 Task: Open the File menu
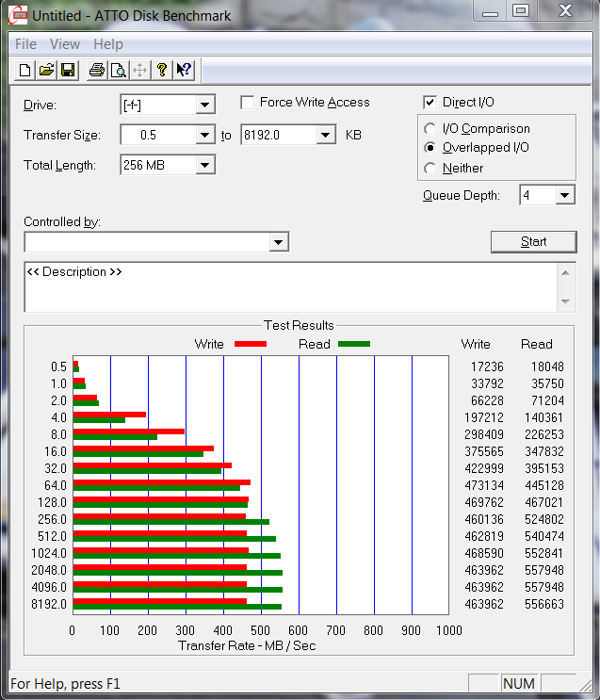(x=25, y=44)
